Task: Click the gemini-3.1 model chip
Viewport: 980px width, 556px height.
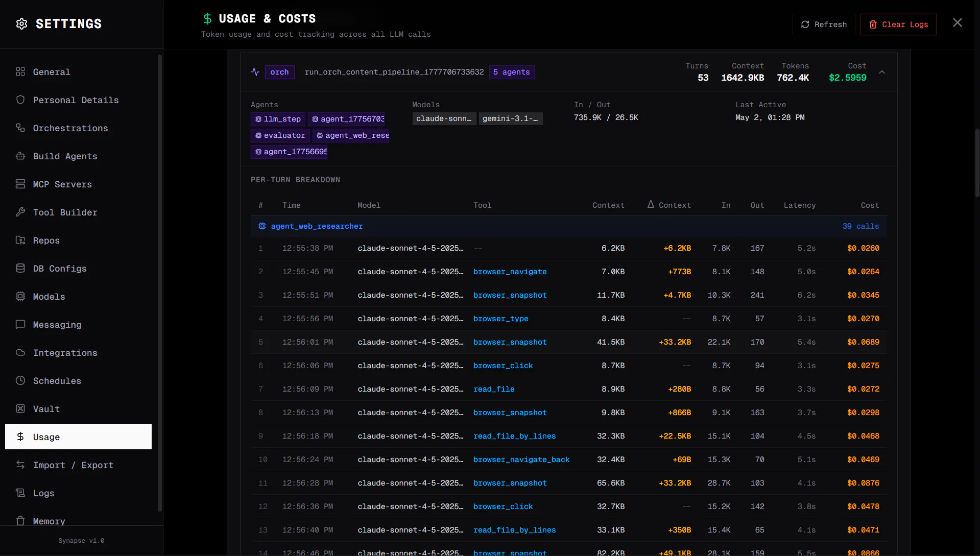Action: 511,118
